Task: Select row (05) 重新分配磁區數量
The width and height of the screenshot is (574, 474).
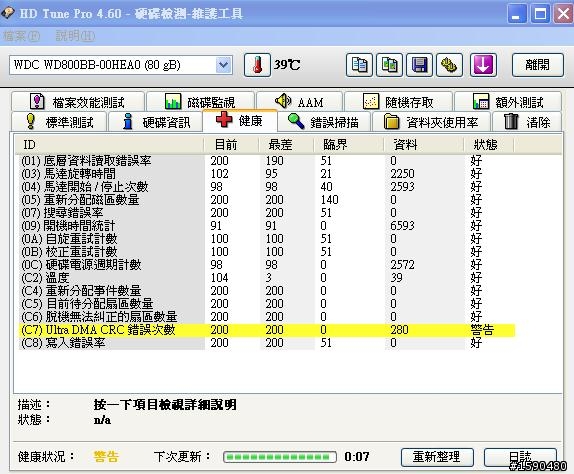Action: pyautogui.click(x=267, y=200)
